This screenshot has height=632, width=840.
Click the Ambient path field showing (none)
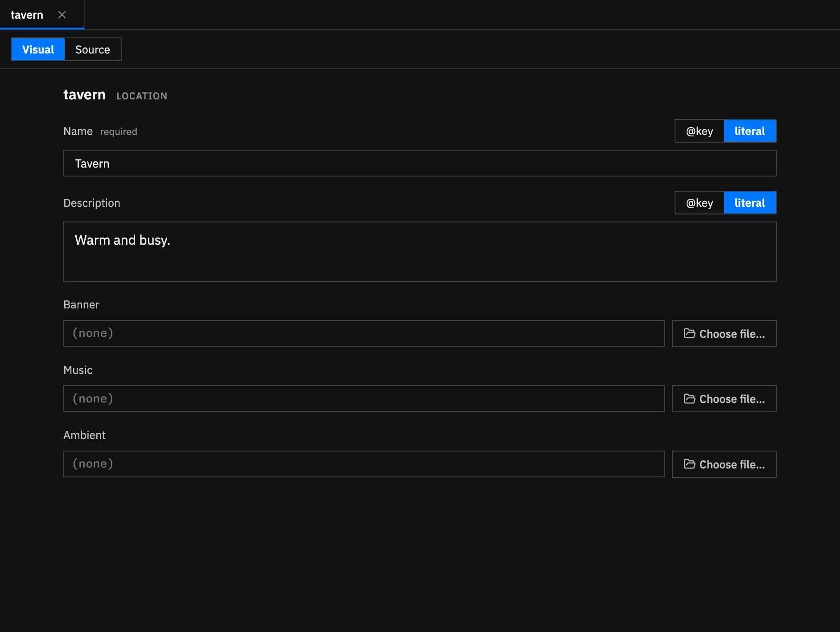(x=364, y=464)
